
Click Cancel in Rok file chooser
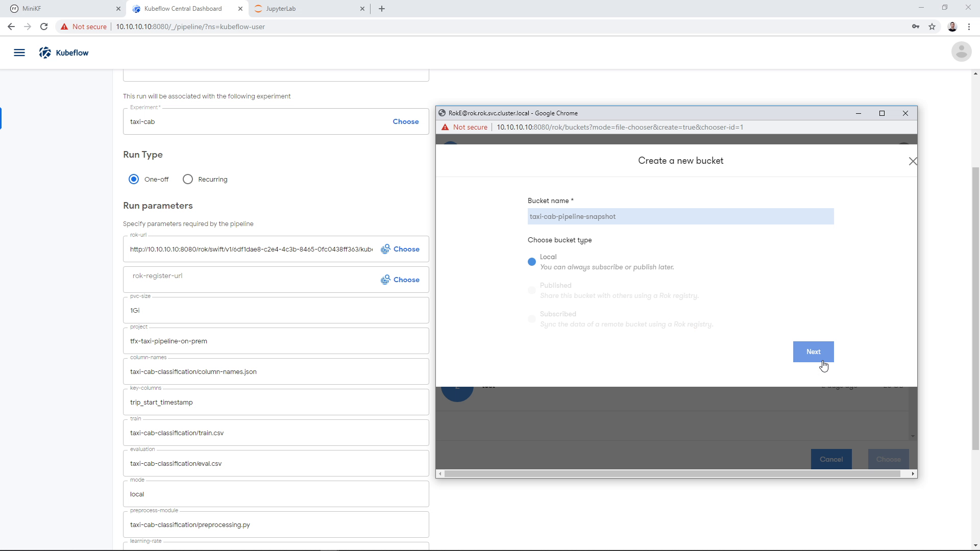pyautogui.click(x=831, y=459)
